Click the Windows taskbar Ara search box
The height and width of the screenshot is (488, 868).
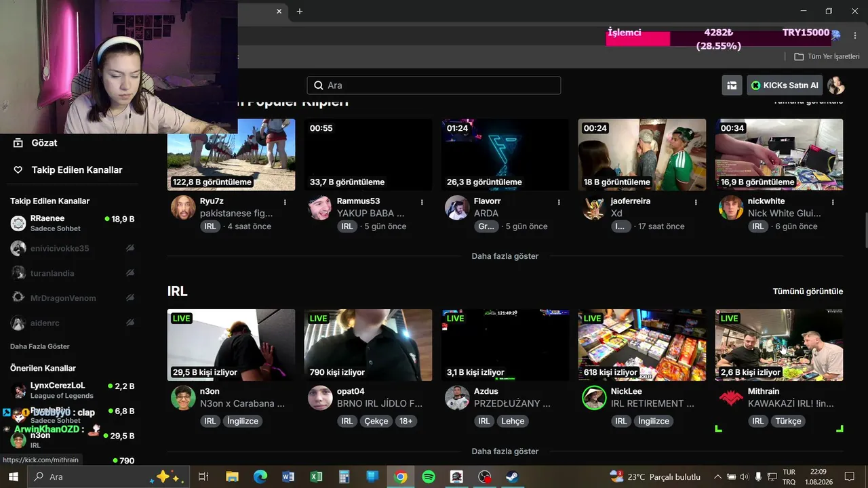[107, 477]
